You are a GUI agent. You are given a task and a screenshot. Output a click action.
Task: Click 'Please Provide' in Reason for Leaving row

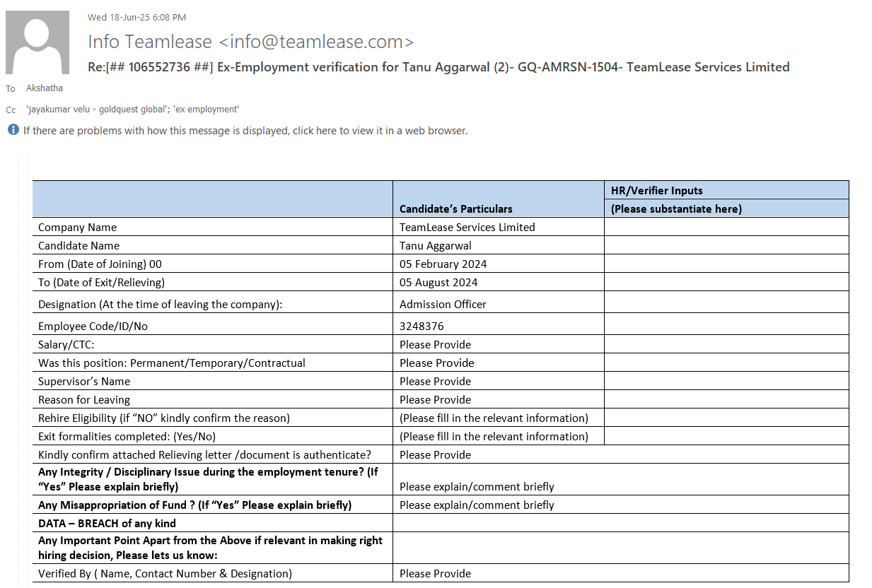coord(436,399)
